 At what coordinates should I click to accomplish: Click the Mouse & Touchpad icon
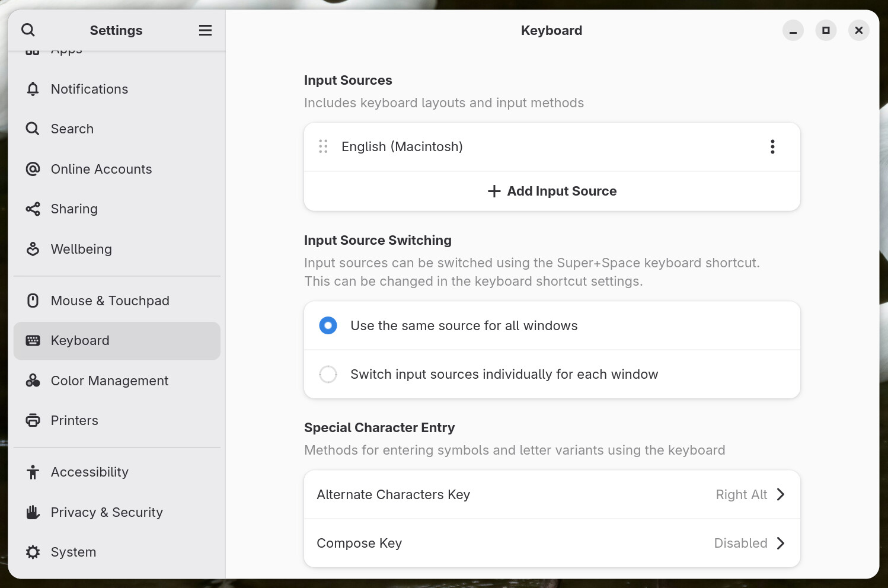tap(33, 301)
